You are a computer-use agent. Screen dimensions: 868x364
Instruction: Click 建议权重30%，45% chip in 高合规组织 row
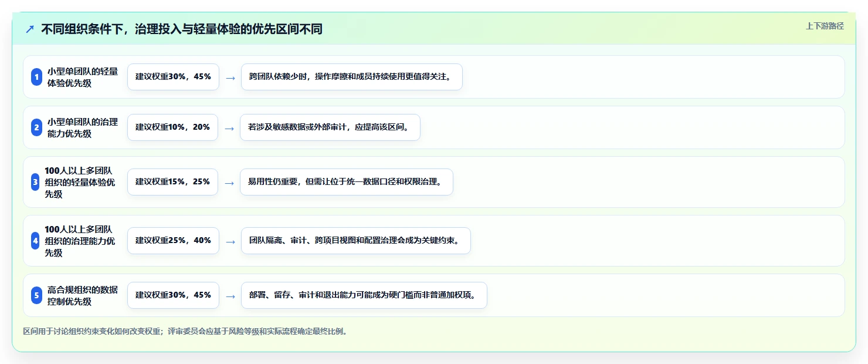[173, 295]
